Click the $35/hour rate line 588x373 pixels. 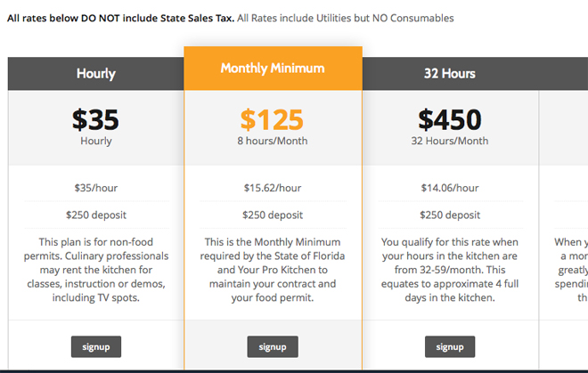tap(96, 188)
